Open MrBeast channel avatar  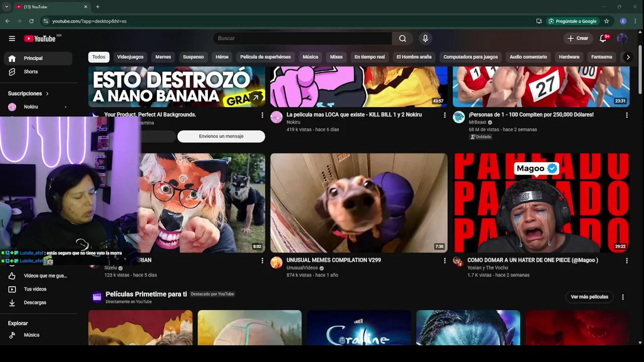458,117
